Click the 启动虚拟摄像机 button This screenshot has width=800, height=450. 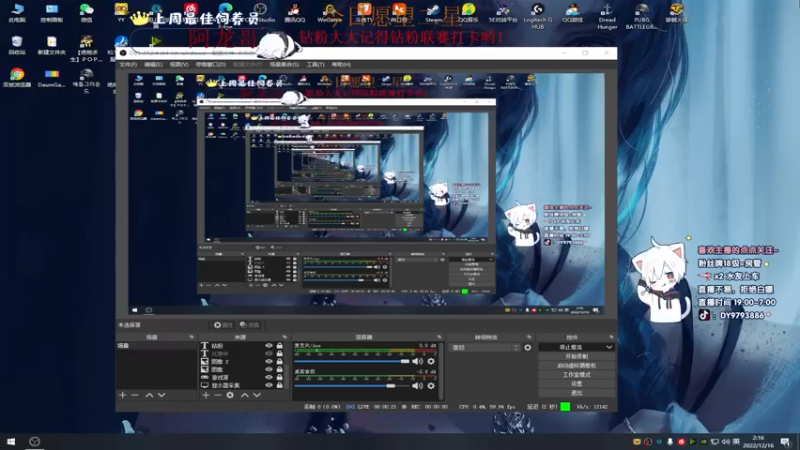[x=577, y=365]
